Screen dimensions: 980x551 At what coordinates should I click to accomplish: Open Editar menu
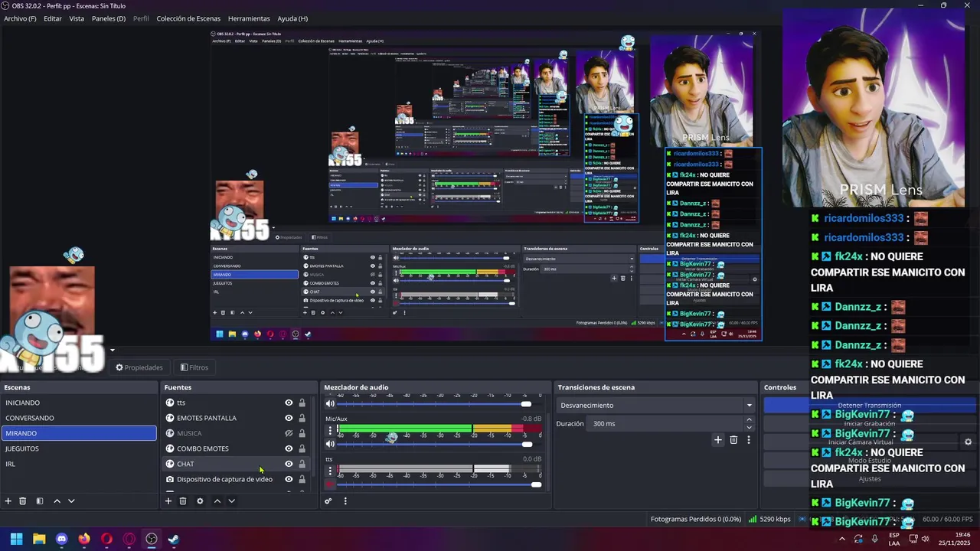click(x=53, y=18)
